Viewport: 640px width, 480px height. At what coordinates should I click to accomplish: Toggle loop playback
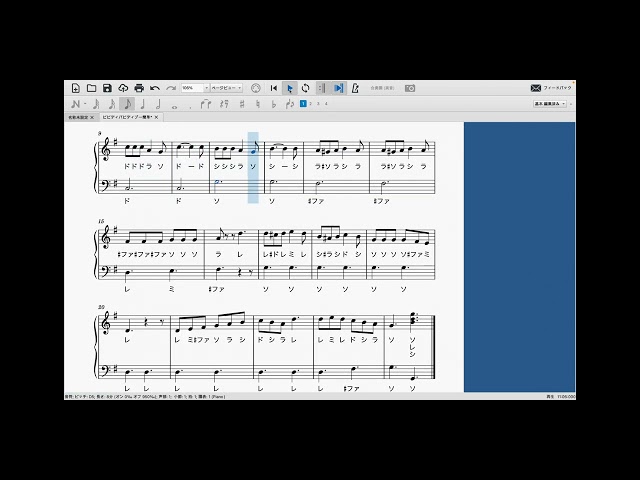tap(305, 88)
